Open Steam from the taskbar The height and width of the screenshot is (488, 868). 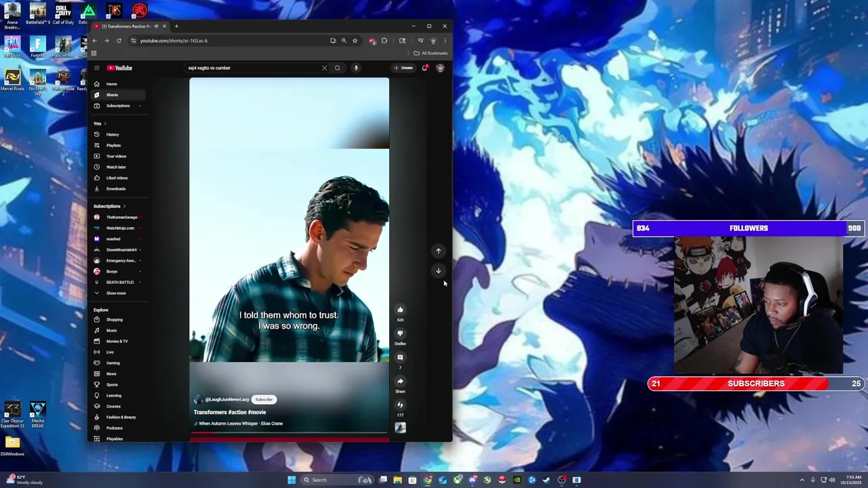547,480
